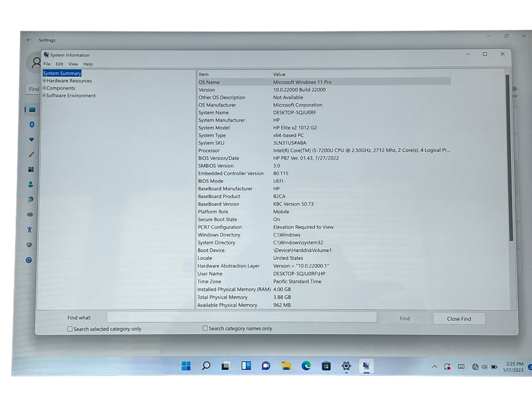Click the '3LN31US#ABA' System SKU value

pos(290,143)
